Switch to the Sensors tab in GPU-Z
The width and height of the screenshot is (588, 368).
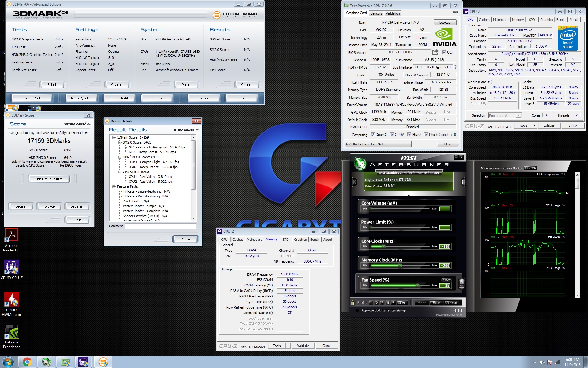376,13
